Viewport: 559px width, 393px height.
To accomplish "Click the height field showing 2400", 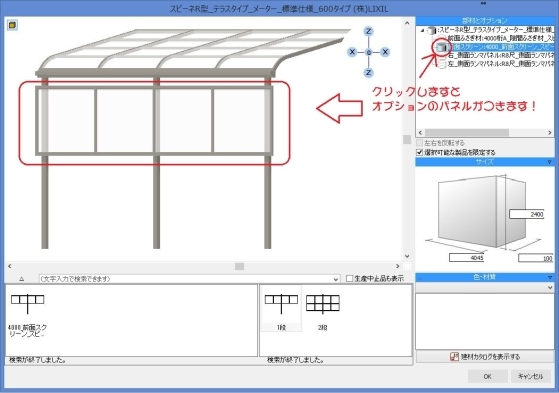I will click(527, 214).
